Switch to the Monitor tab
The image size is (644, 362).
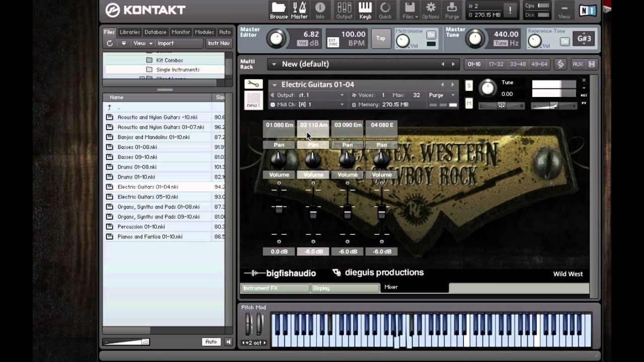pyautogui.click(x=181, y=32)
